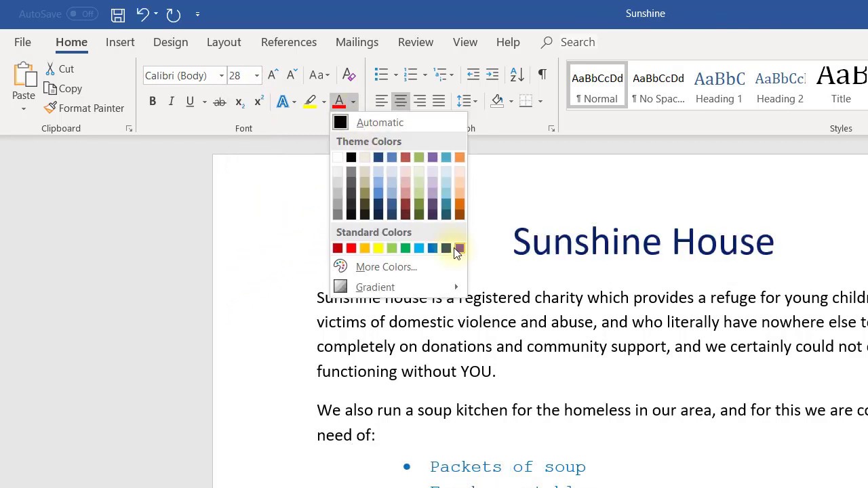The height and width of the screenshot is (488, 868).
Task: Apply the Heading 1 style
Action: point(719,86)
